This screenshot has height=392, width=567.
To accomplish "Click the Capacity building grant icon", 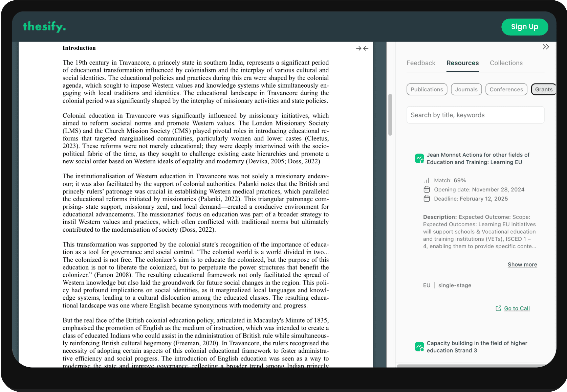I will (420, 346).
